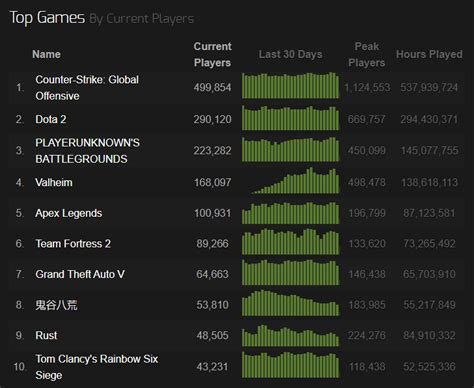
Task: Open PLAYERUNKNOWN'S BATTLEGROUNDS game link
Action: coord(87,151)
